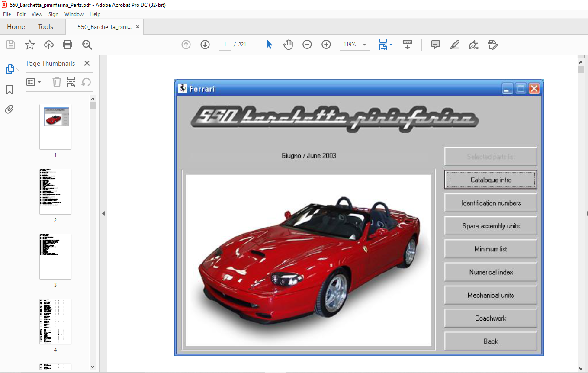The image size is (588, 373).
Task: Click the Identification numbers button
Action: pyautogui.click(x=491, y=203)
